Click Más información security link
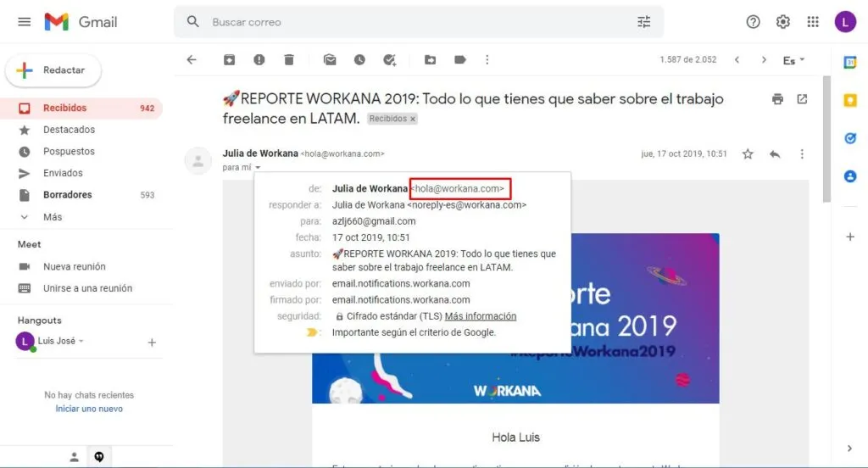The width and height of the screenshot is (868, 468). pos(481,316)
